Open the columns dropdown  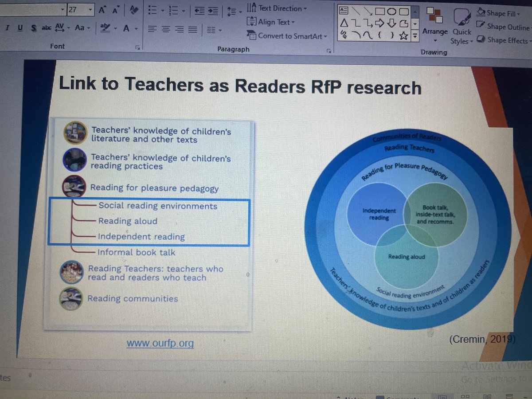pyautogui.click(x=214, y=30)
